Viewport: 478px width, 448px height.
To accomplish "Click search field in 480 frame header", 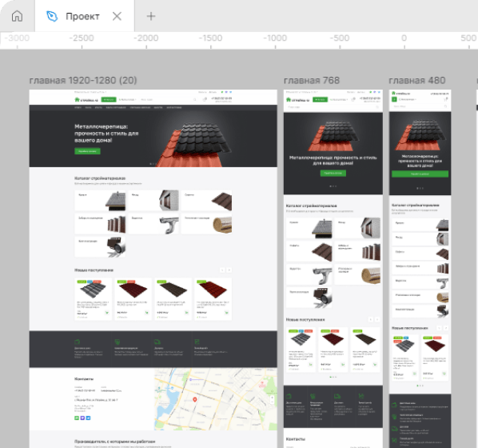I will point(420,106).
